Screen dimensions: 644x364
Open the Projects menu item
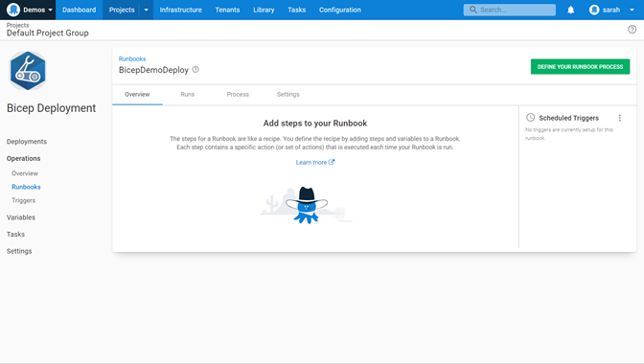[x=122, y=10]
